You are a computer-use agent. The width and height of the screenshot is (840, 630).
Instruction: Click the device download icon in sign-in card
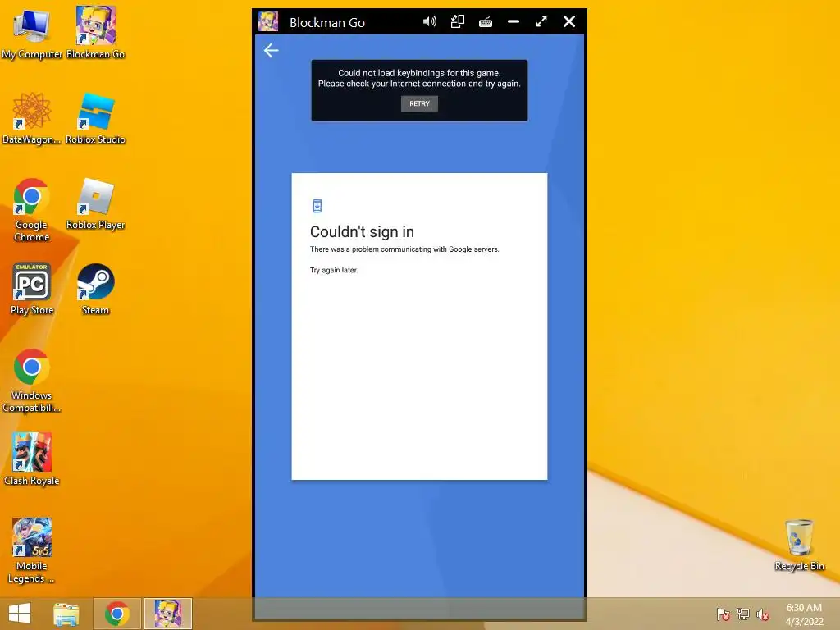(317, 206)
